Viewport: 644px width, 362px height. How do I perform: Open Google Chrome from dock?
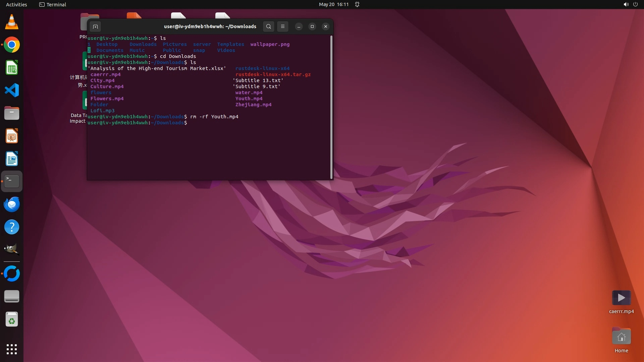click(x=12, y=45)
